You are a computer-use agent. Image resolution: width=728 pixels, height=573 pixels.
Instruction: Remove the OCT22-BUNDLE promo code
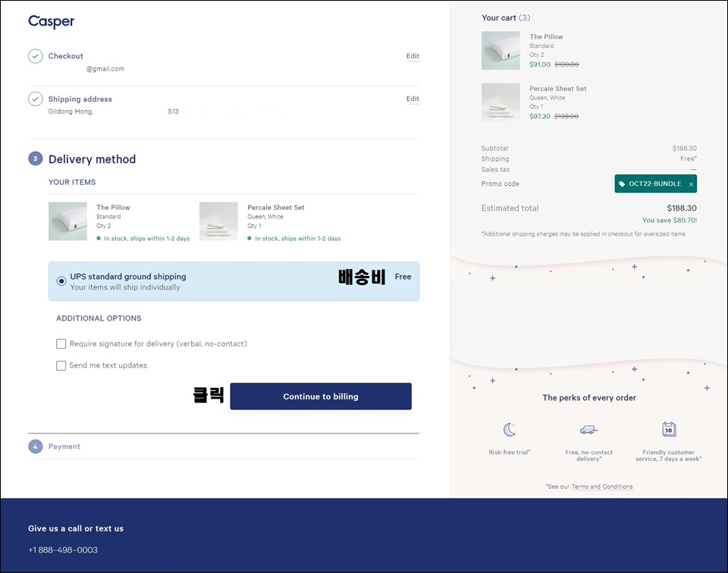pos(692,184)
